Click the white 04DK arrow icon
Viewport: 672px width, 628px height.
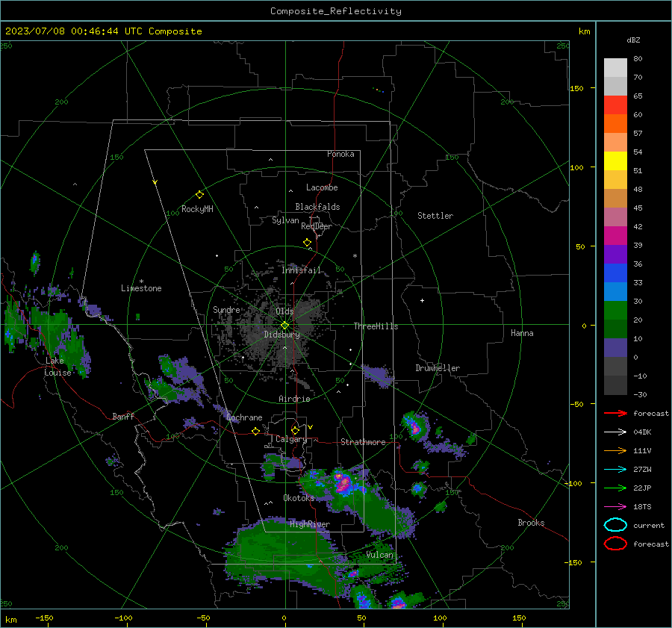(615, 432)
